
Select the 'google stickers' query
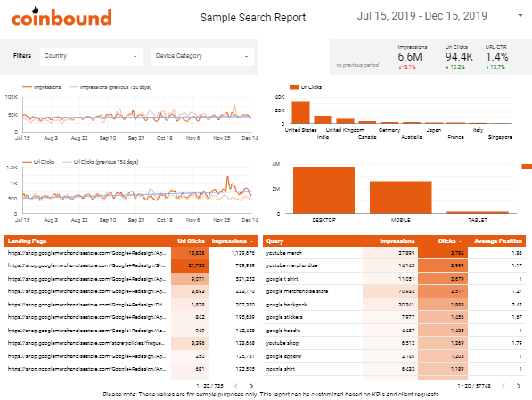coord(284,317)
